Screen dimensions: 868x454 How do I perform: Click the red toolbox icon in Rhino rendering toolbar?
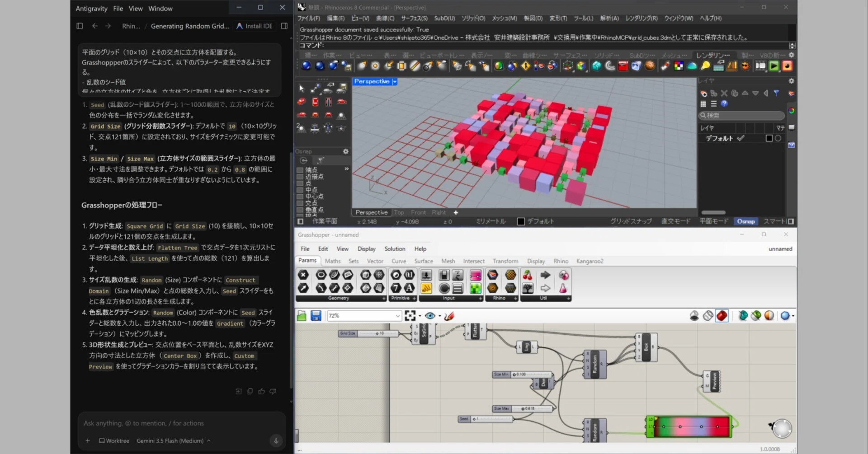pyautogui.click(x=623, y=66)
